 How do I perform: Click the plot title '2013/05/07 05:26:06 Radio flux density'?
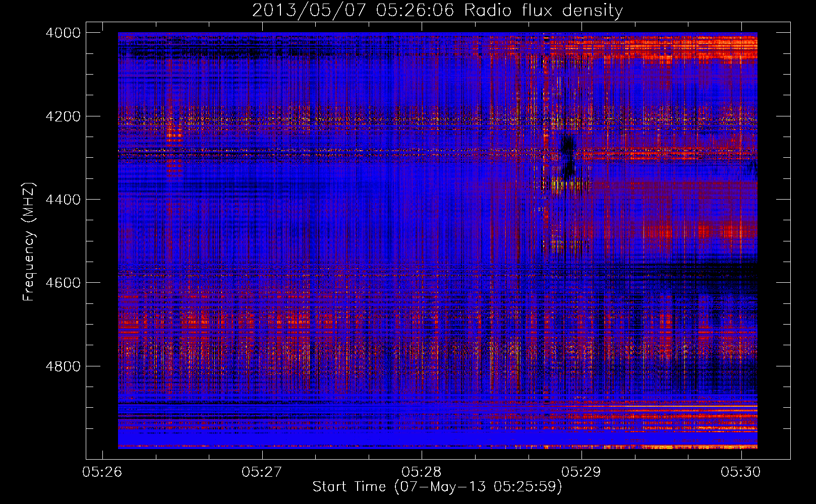click(437, 10)
